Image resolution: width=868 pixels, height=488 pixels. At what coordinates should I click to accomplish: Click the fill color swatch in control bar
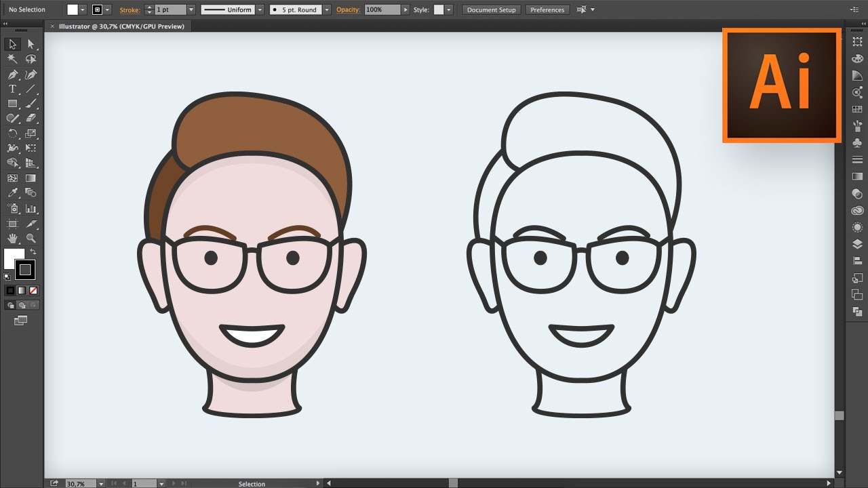coord(73,10)
